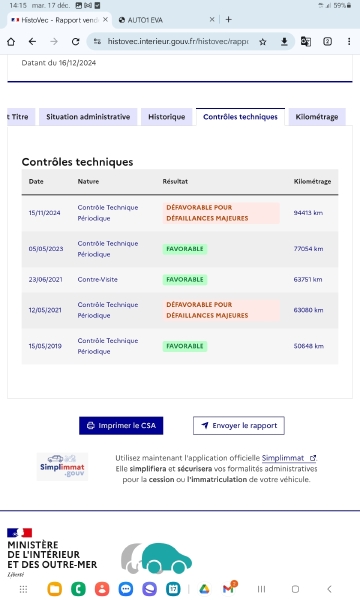Switch to the Kilométrage tab
360x600 pixels.
point(317,117)
